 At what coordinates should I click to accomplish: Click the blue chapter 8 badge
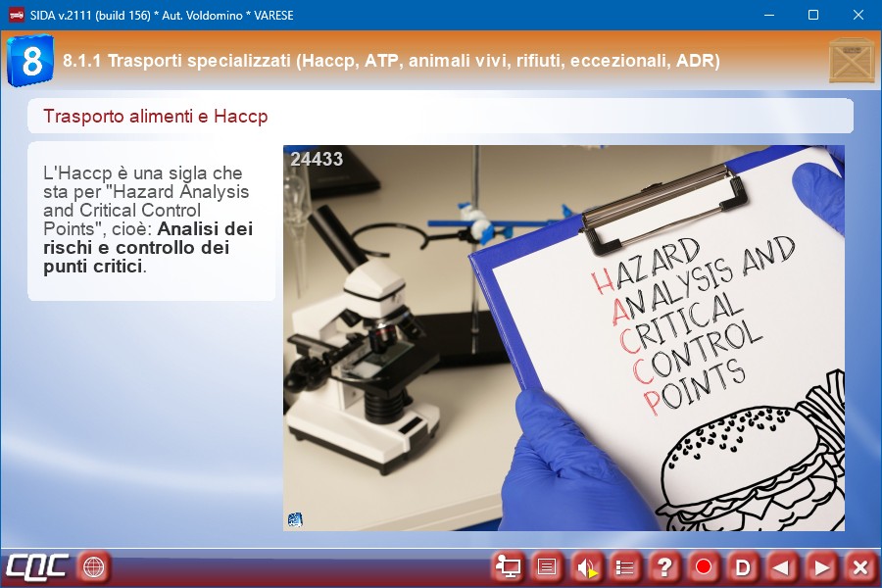click(30, 61)
